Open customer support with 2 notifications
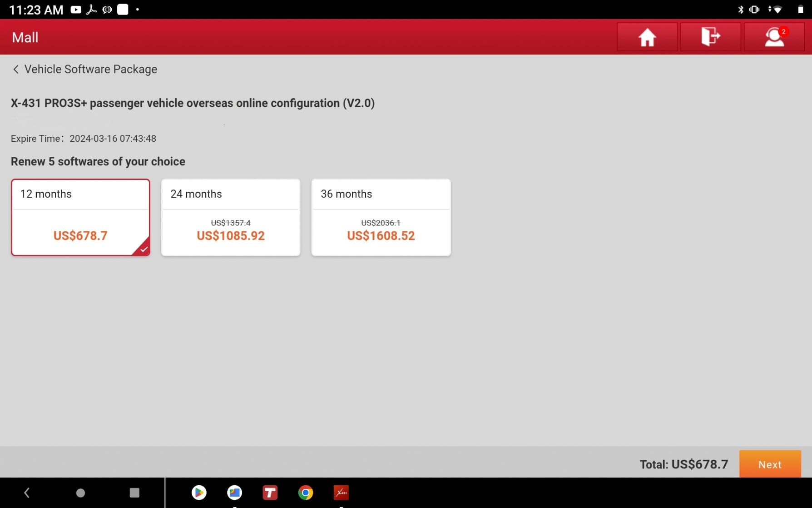The image size is (812, 508). click(x=774, y=37)
